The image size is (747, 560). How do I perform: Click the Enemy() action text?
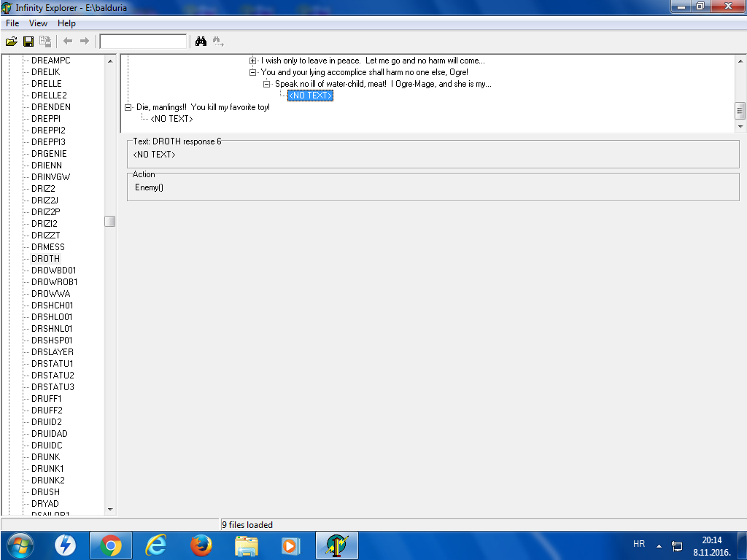[x=149, y=187]
